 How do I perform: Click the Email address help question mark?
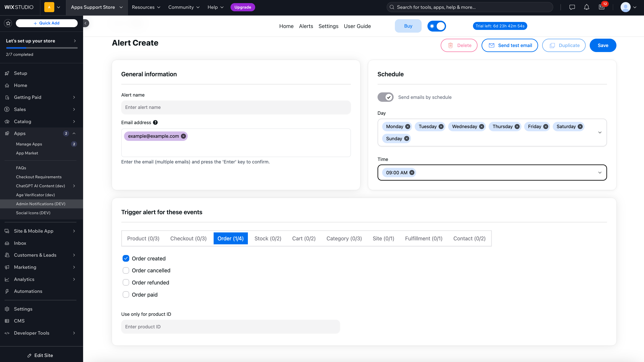(155, 122)
